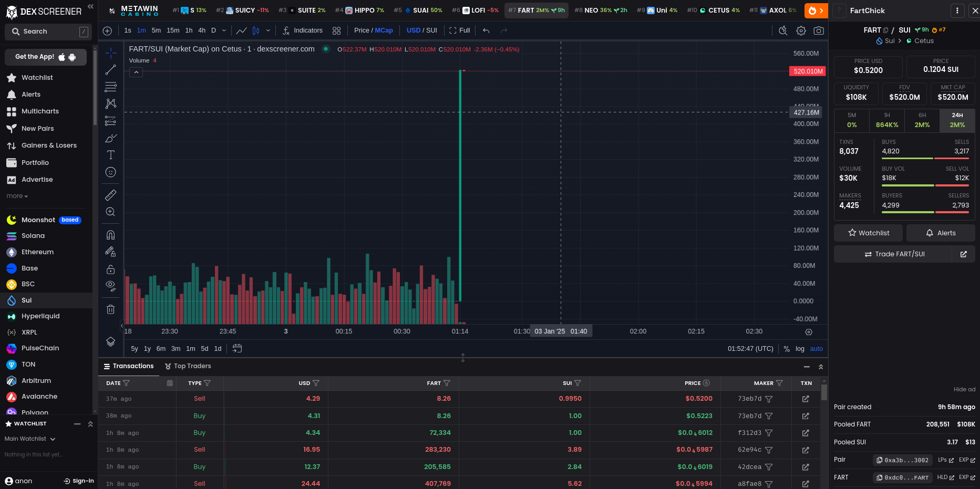This screenshot has height=489, width=980.
Task: Take a chart snapshot with camera icon
Action: 819,30
